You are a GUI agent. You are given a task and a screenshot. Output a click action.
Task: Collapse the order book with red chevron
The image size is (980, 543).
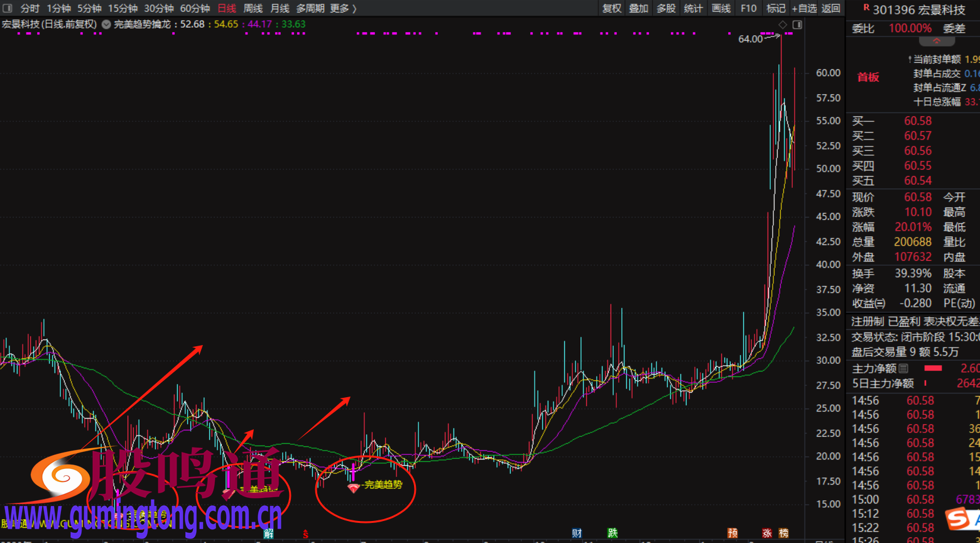tap(936, 41)
